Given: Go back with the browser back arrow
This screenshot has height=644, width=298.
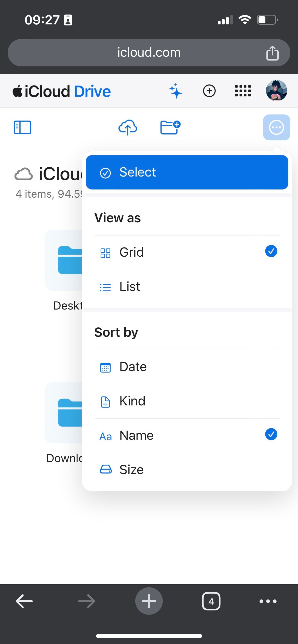Looking at the screenshot, I should [x=24, y=601].
